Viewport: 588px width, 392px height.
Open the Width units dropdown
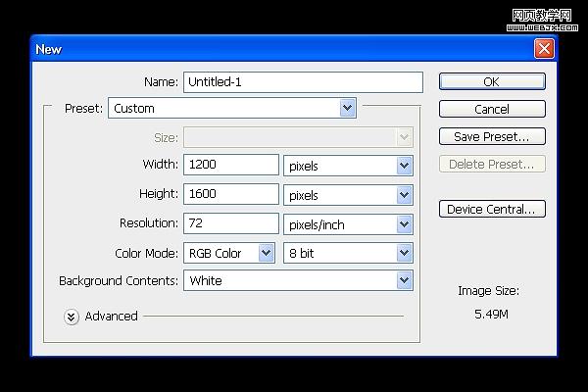348,166
